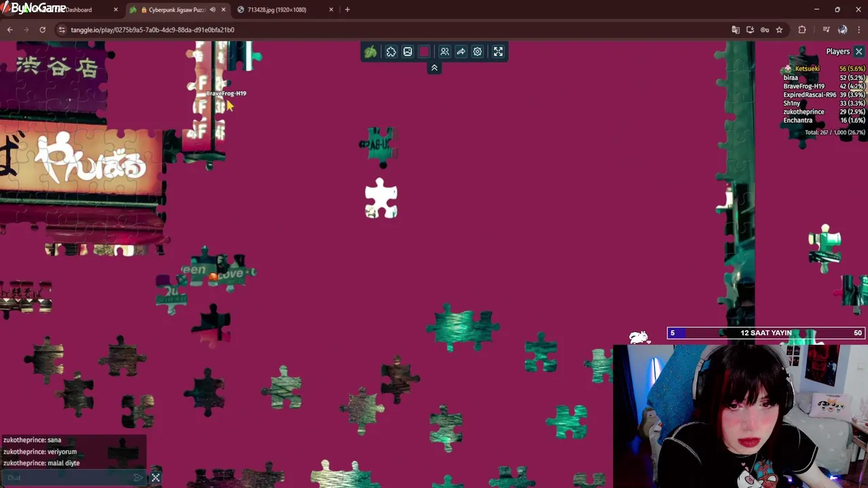Click the share arrow icon
Image resolution: width=868 pixels, height=488 pixels.
tap(461, 52)
